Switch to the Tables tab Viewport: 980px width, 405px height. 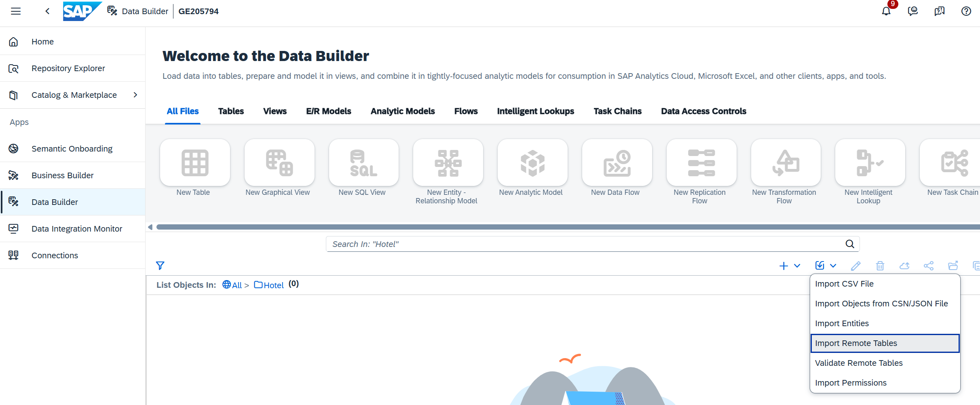point(231,111)
